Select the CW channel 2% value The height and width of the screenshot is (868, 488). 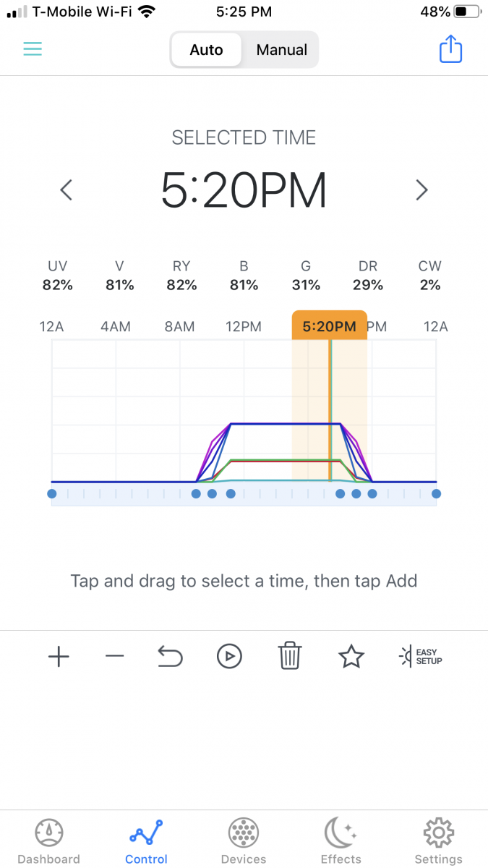(x=430, y=285)
